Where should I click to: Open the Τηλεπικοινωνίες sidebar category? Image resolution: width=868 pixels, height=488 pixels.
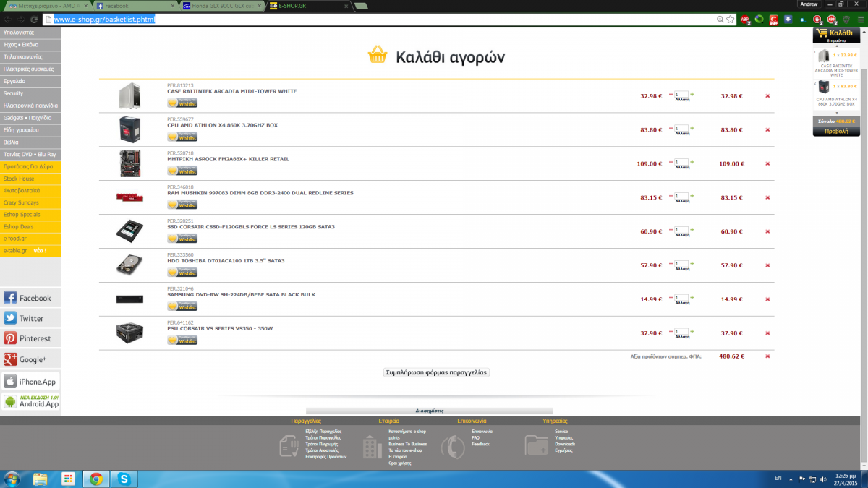[30, 56]
